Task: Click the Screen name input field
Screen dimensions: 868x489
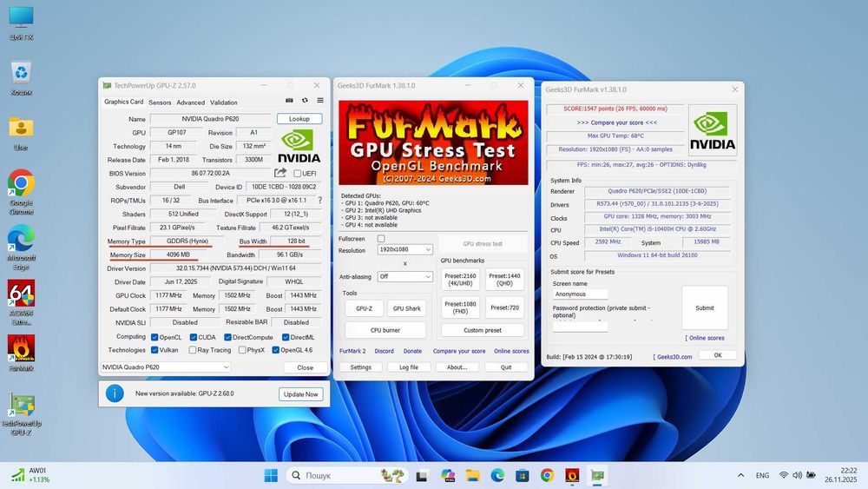Action: 580,294
